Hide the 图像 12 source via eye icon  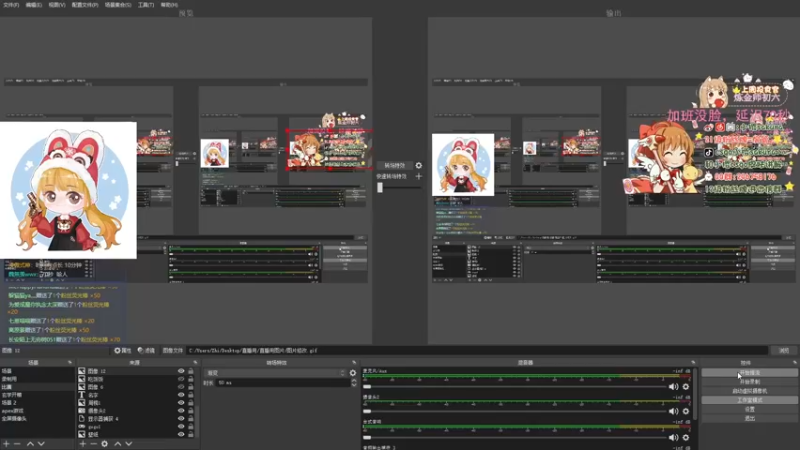(x=181, y=371)
